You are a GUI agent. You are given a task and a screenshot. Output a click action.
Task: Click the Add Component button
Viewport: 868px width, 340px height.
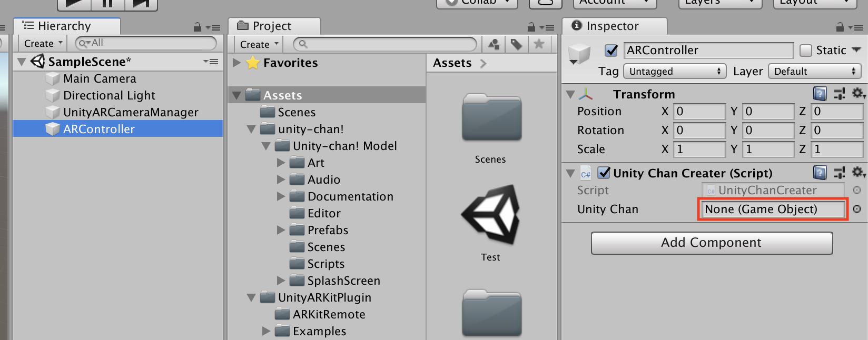(711, 243)
